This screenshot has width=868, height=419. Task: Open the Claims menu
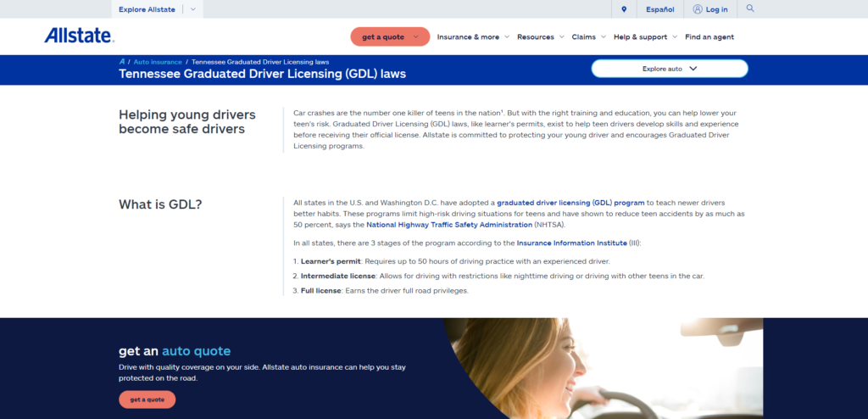click(588, 37)
